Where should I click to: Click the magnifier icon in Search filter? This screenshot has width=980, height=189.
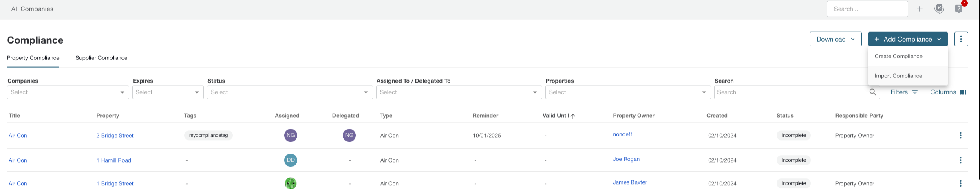(x=872, y=92)
